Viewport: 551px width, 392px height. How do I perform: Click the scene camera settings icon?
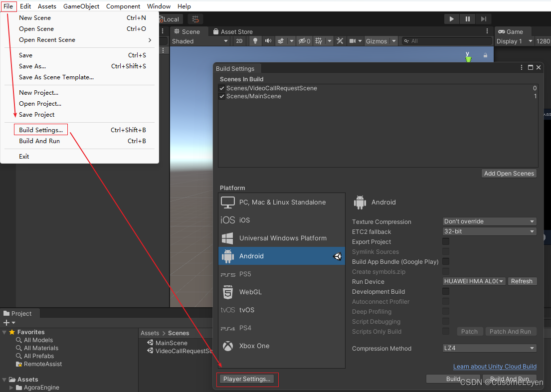[x=353, y=41]
